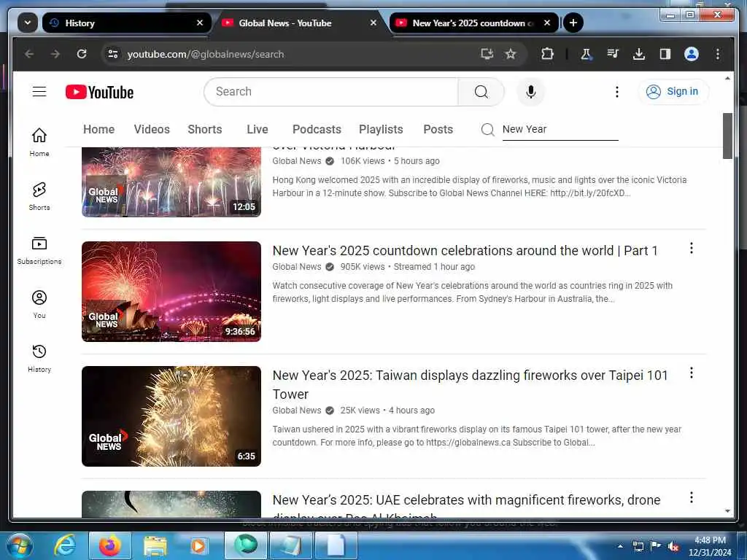Open browser downloads icon
Image resolution: width=747 pixels, height=560 pixels.
tap(639, 54)
